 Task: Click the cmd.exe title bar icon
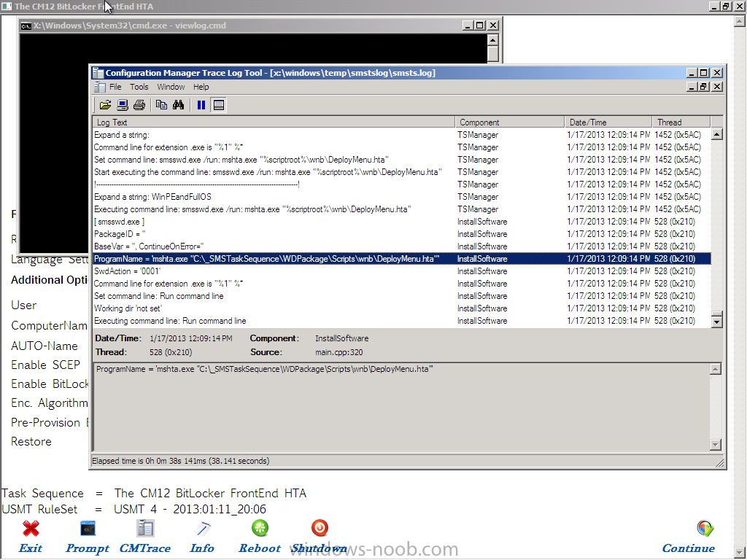[26, 26]
